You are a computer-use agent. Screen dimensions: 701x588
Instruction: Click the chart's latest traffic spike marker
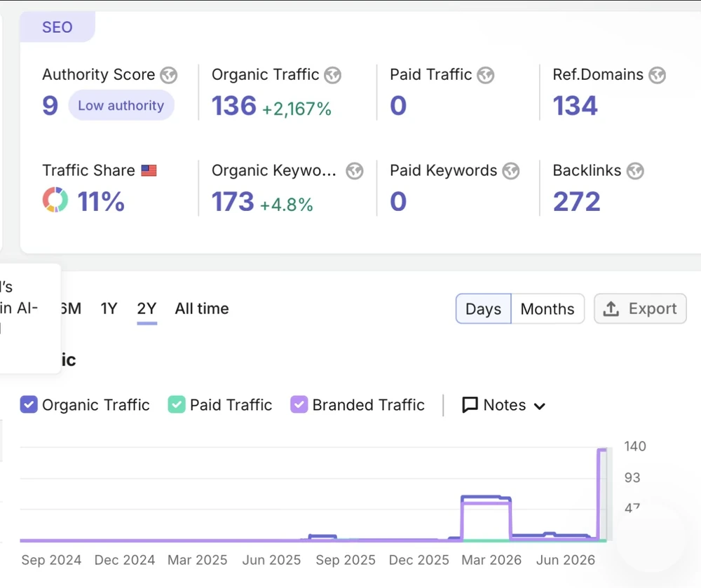(602, 451)
